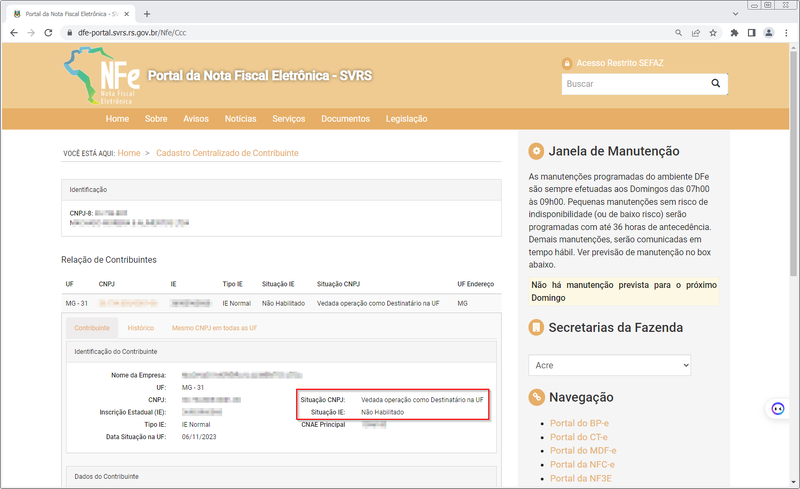The image size is (800, 489).
Task: Open Acesso Restrito SEFAZ link
Action: coord(620,63)
